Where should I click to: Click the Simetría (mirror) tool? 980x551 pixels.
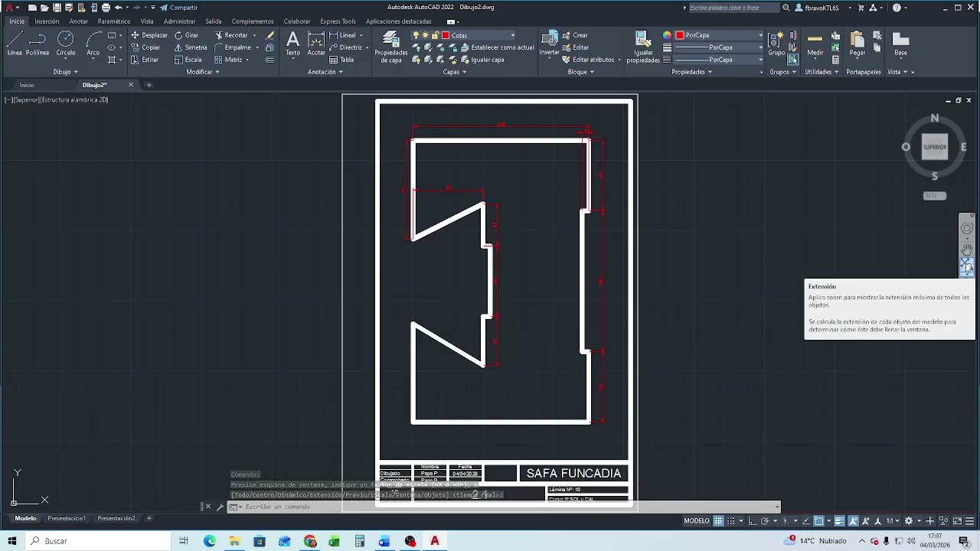click(x=190, y=47)
